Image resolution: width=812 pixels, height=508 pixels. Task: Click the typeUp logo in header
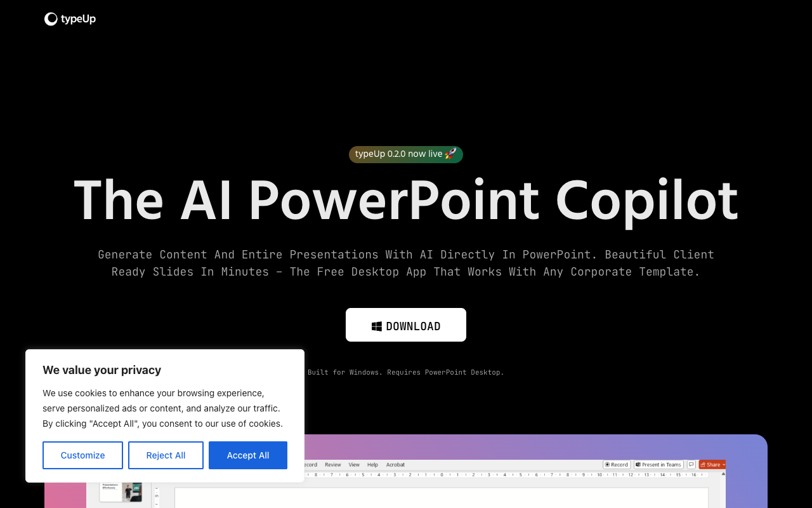click(x=70, y=19)
